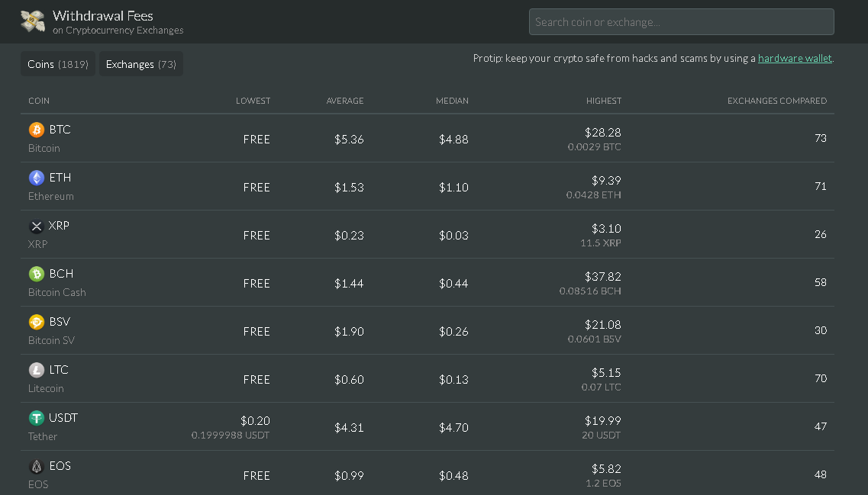The height and width of the screenshot is (495, 868).
Task: Click the 0.0029 BTC amount
Action: point(594,147)
